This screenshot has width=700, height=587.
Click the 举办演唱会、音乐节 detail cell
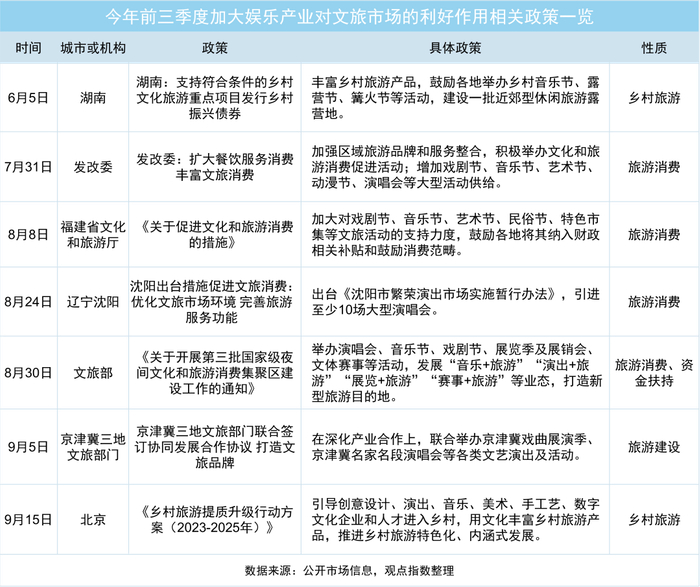[x=457, y=373]
